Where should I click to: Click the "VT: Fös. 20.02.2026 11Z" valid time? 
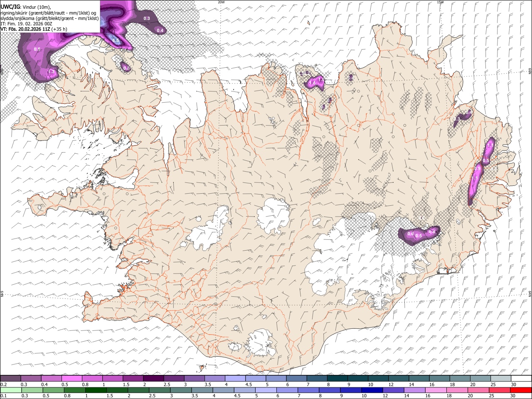point(26,29)
